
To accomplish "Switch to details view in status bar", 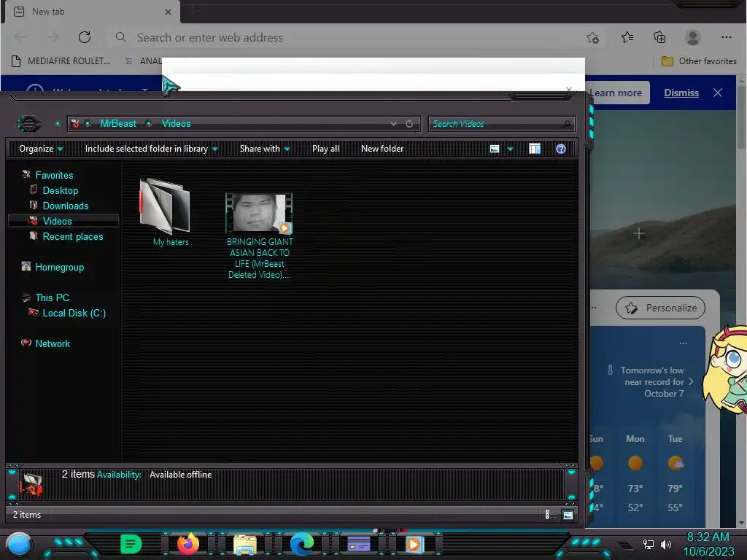I will (x=547, y=515).
